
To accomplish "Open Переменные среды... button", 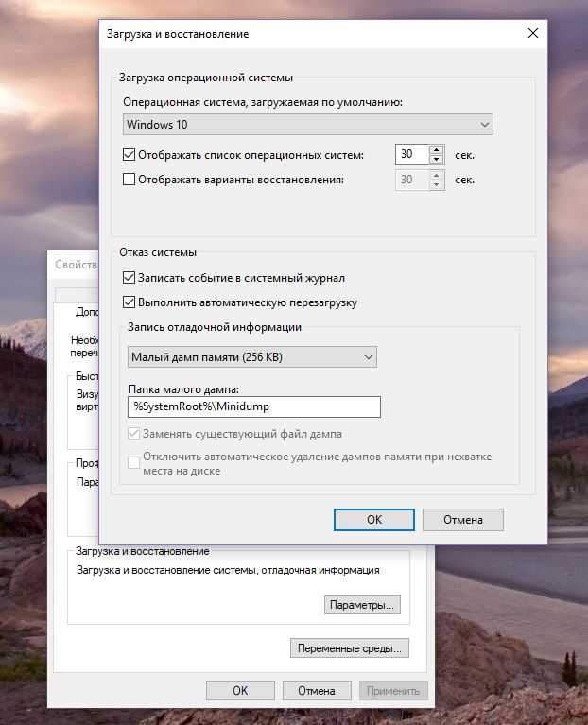I will tap(350, 648).
